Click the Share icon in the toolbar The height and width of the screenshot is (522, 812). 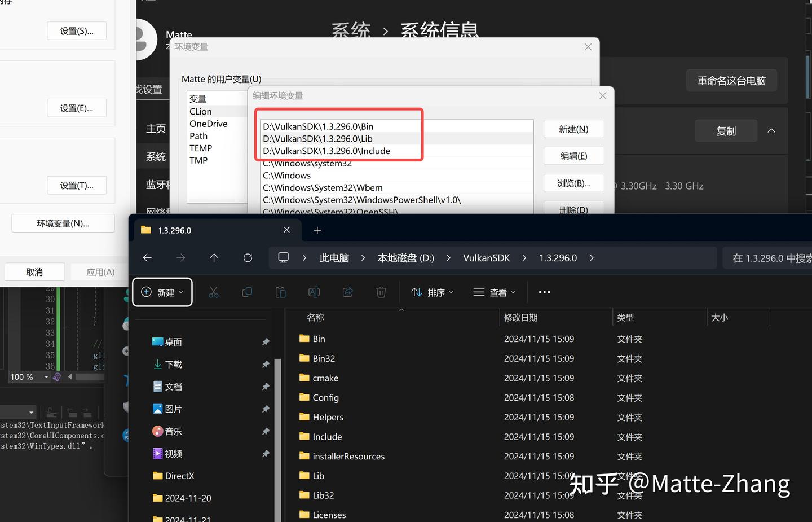tap(347, 292)
